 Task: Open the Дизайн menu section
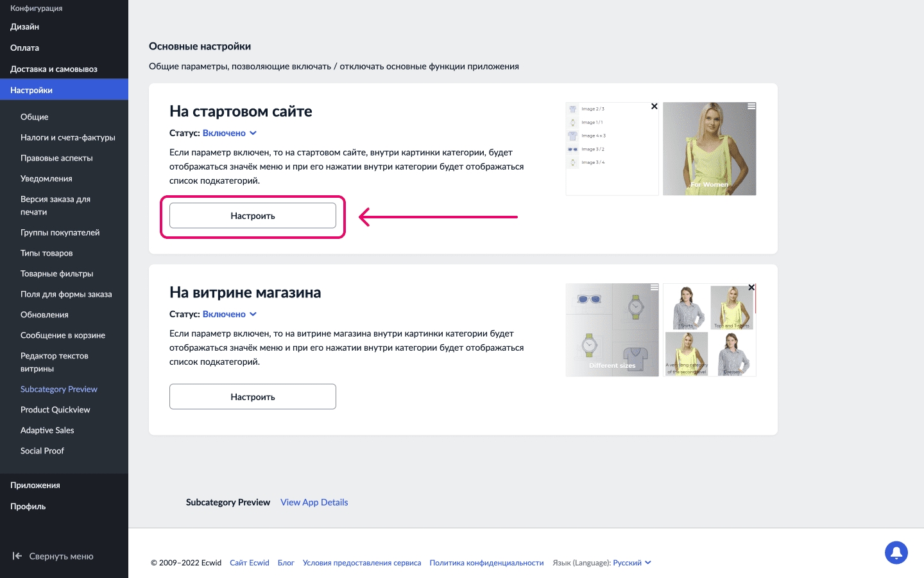[24, 26]
